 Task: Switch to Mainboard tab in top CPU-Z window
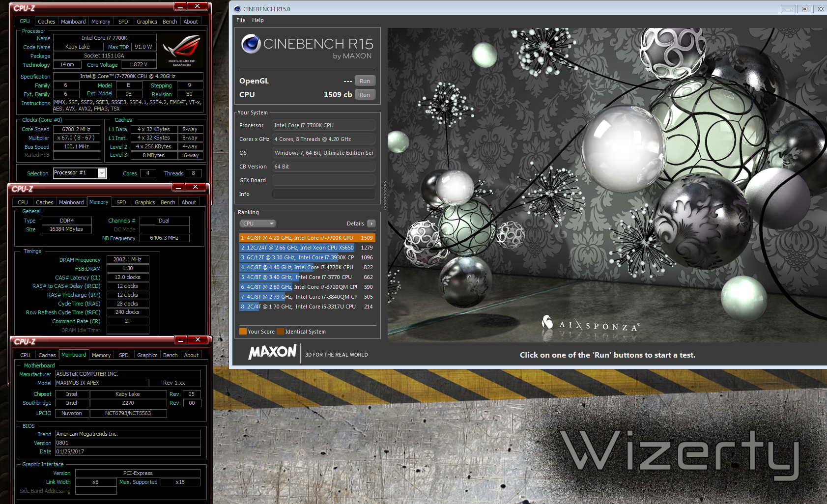73,22
